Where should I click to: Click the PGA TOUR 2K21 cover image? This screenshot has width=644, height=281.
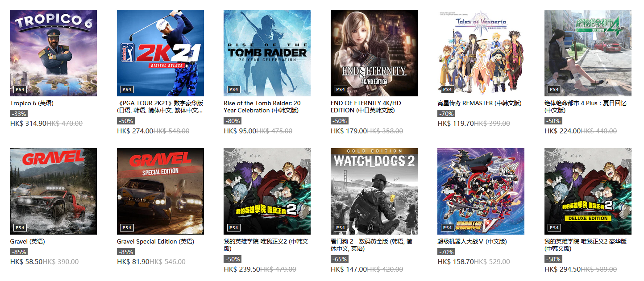(160, 53)
